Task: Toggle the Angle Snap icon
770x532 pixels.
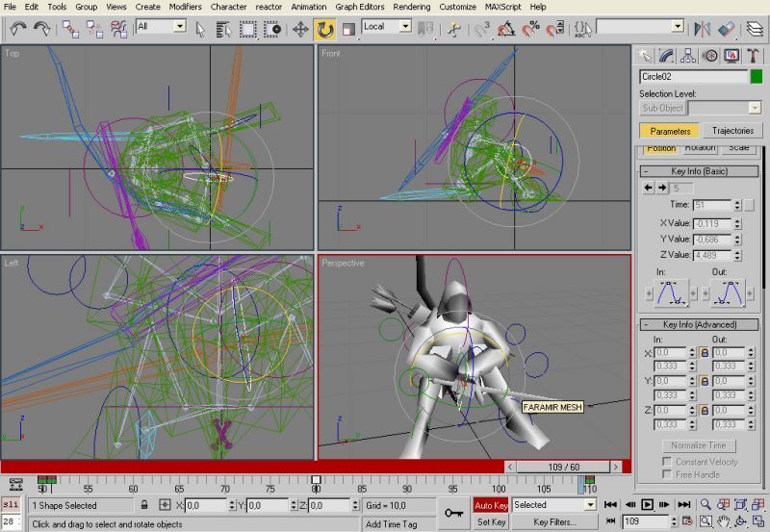Action: pos(506,30)
